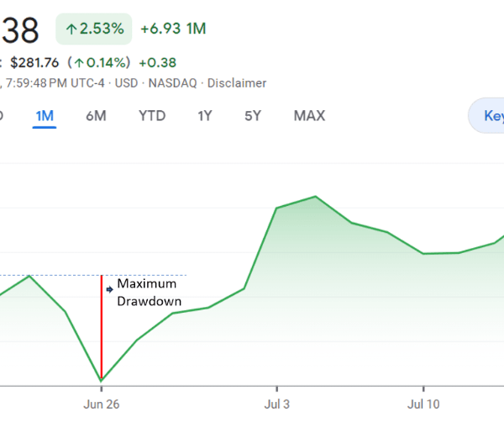Screen dimensions: 504x433
Task: Show the MAX time range chart
Action: click(309, 116)
